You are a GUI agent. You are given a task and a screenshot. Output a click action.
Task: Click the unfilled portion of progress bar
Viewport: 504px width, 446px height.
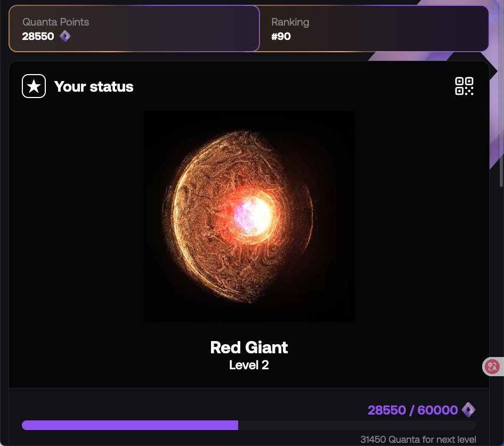357,425
